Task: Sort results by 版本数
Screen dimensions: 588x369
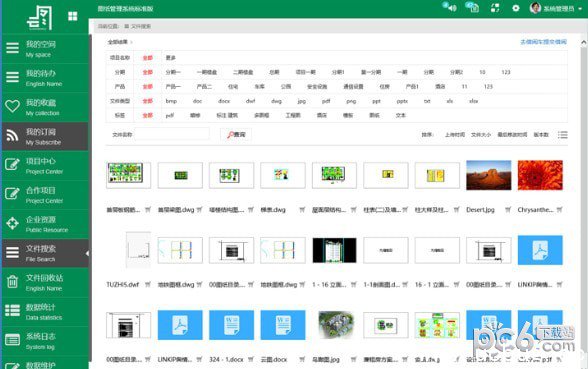Action: coord(541,135)
